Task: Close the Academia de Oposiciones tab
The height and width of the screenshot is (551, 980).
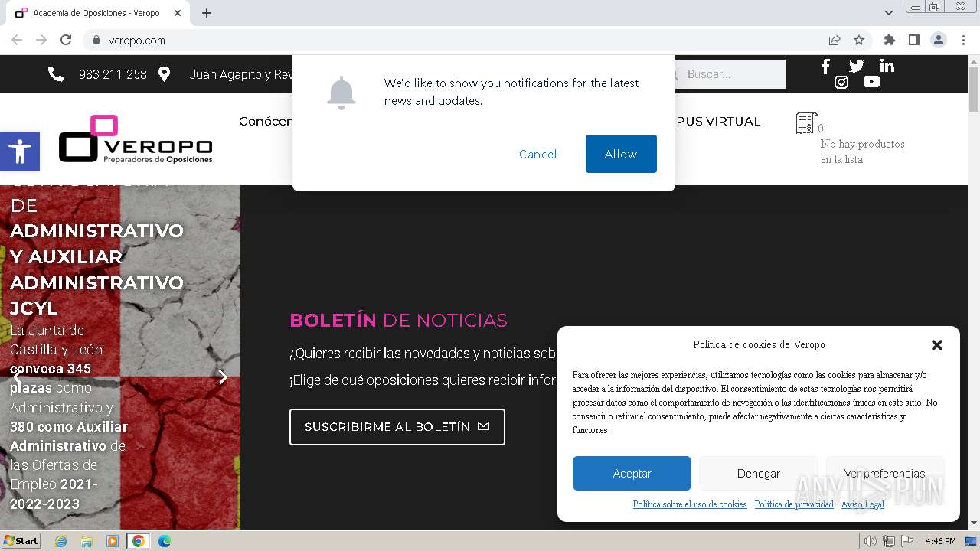Action: 178,13
